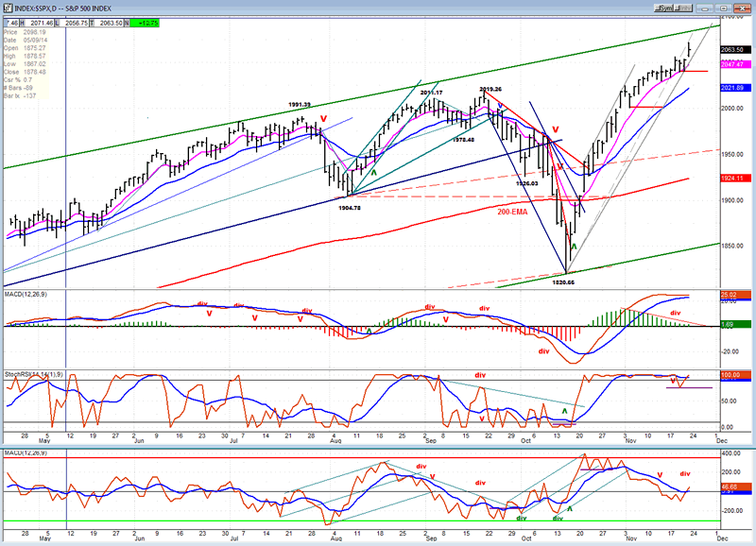Click the 1820.66 low price annotation

tap(563, 282)
